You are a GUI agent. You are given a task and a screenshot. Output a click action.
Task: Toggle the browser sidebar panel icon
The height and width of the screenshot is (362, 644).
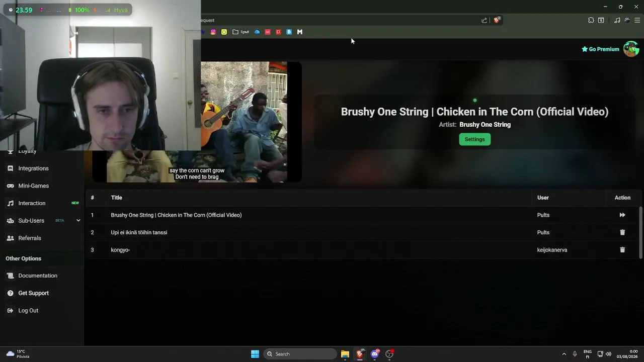601,20
